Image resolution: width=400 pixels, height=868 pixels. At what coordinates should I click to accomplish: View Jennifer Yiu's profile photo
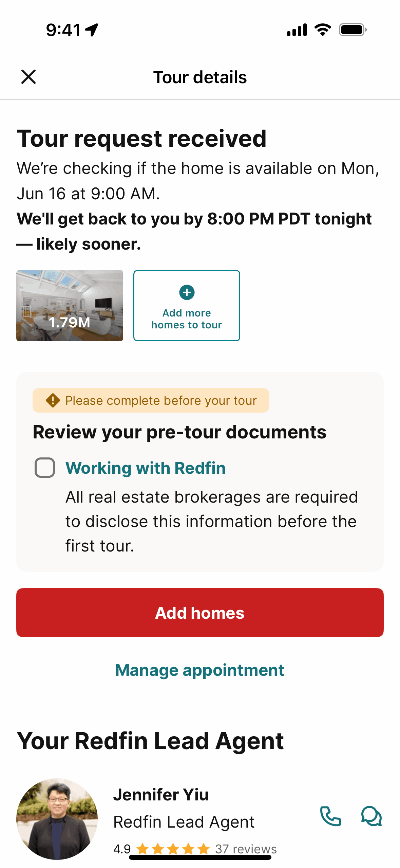57,819
